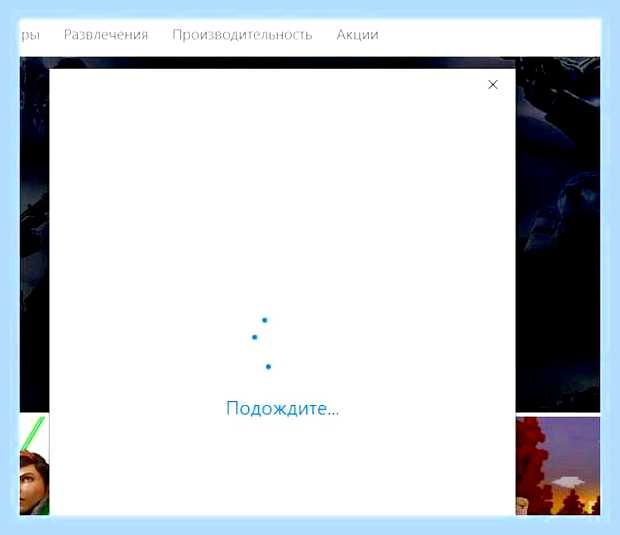Open the thumbnail with the green lightsaber character
Screen dimensions: 620x535
[34, 465]
